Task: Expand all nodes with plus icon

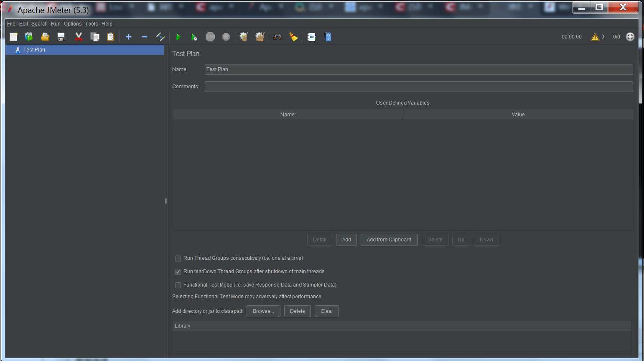Action: click(129, 37)
